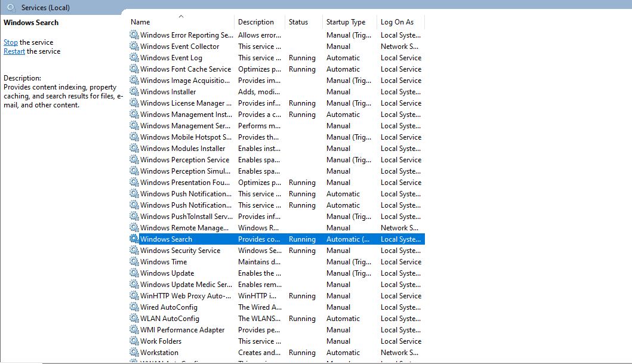Click the gear icon beside Windows Update
This screenshot has height=364, width=632.
click(134, 273)
